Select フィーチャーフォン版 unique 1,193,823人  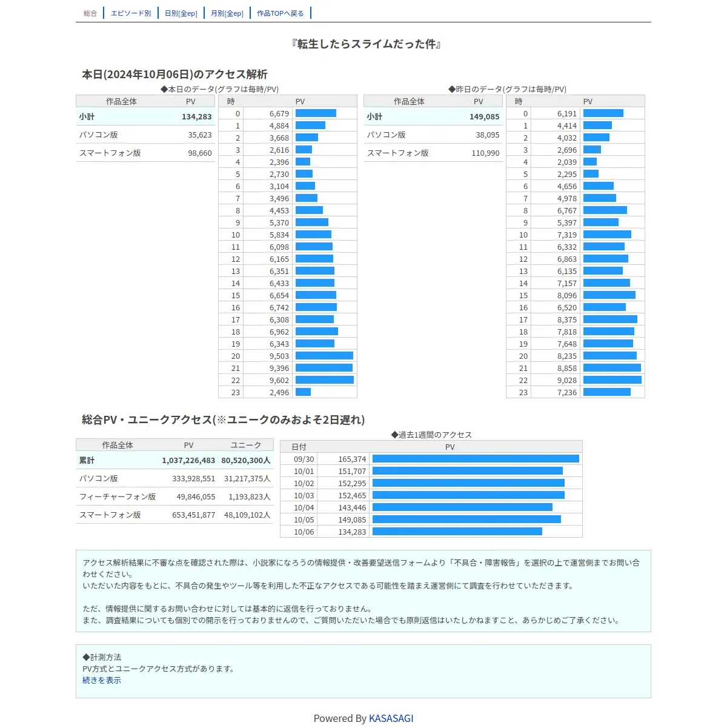coord(250,496)
